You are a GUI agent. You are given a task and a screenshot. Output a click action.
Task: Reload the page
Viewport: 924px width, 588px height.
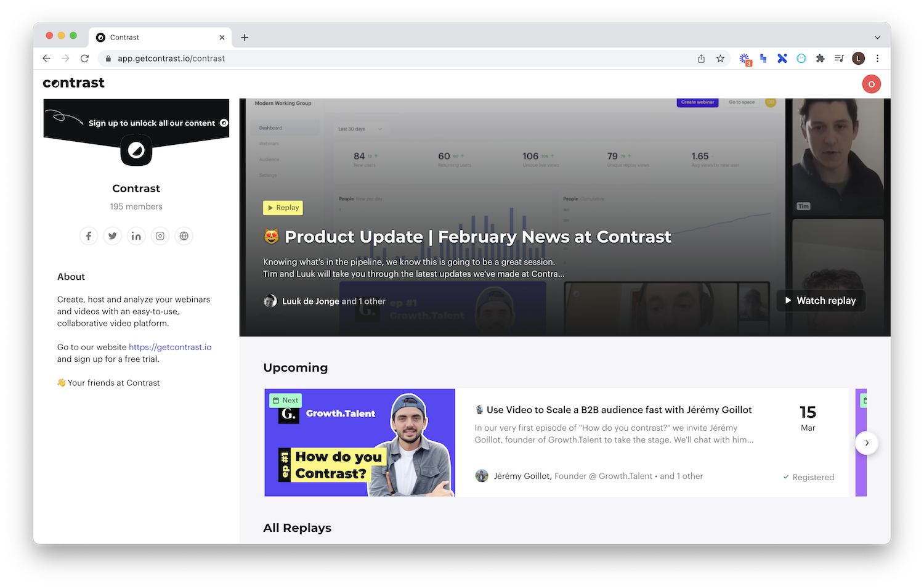(x=85, y=59)
